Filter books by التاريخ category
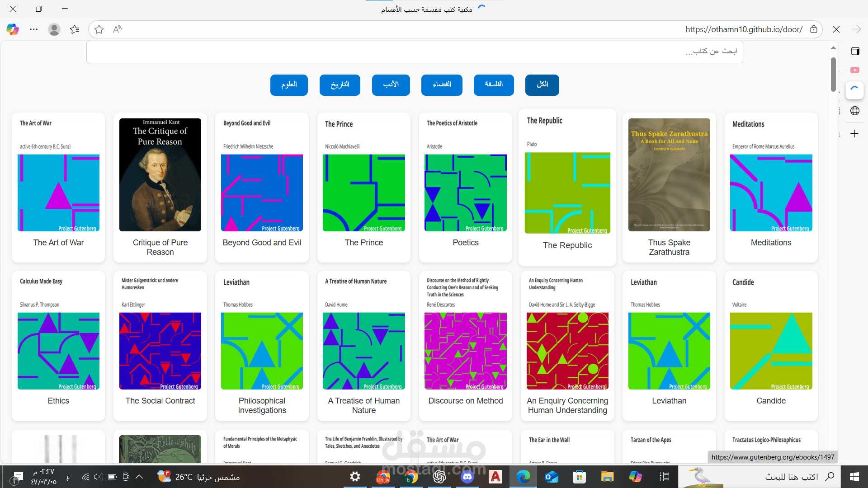 point(340,85)
